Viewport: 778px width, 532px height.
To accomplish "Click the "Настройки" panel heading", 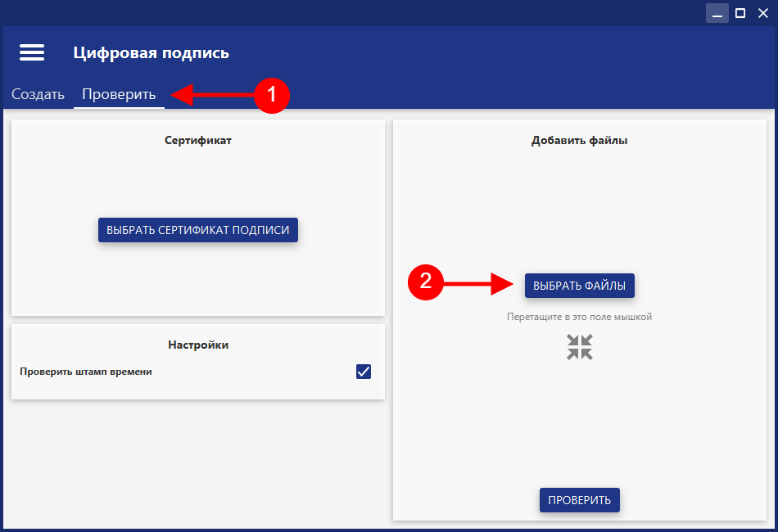I will pos(198,345).
